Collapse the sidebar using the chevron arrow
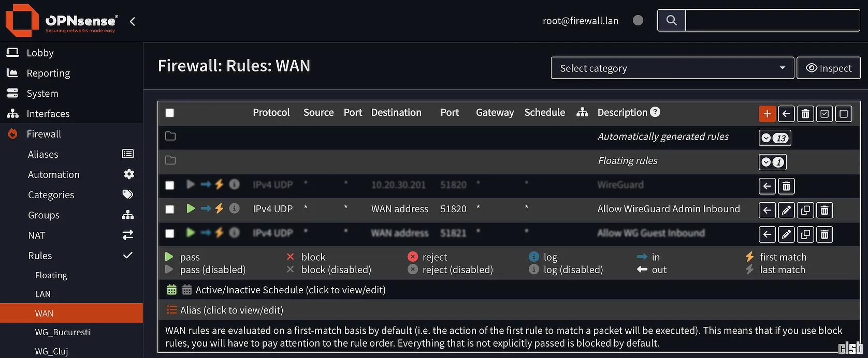868x358 pixels. pos(133,21)
